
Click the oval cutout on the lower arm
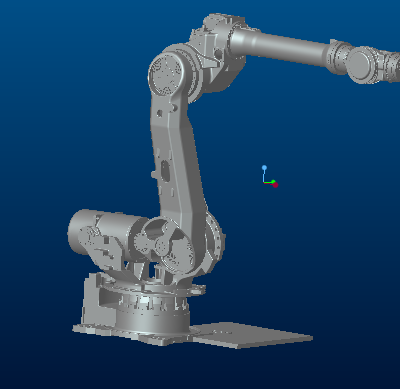coord(165,171)
